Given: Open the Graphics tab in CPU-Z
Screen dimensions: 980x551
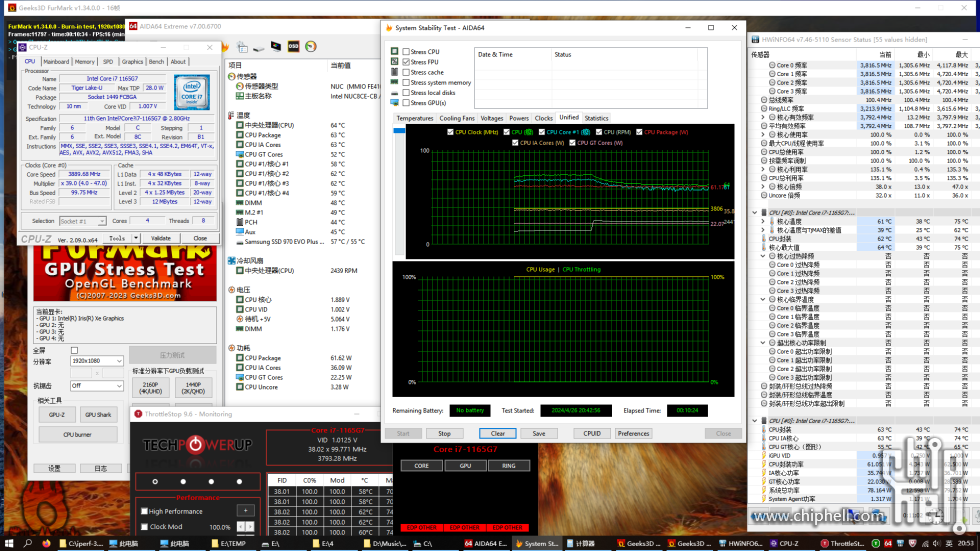Looking at the screenshot, I should [132, 62].
